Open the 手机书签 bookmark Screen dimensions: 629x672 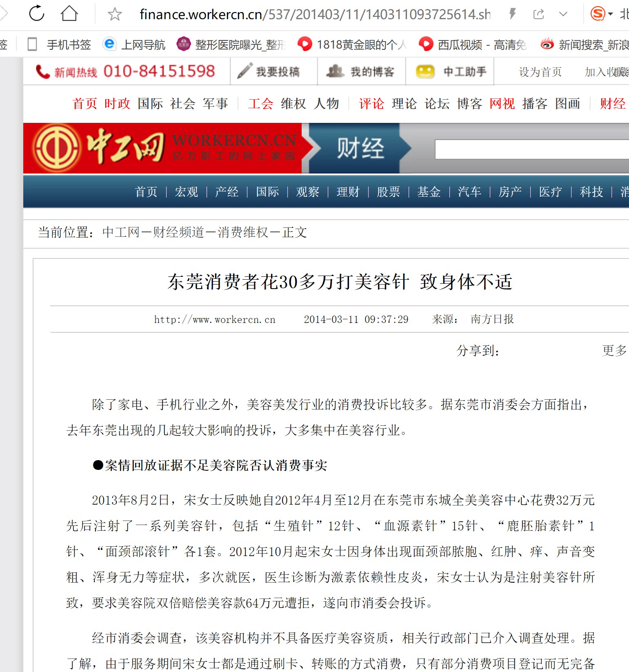click(59, 44)
